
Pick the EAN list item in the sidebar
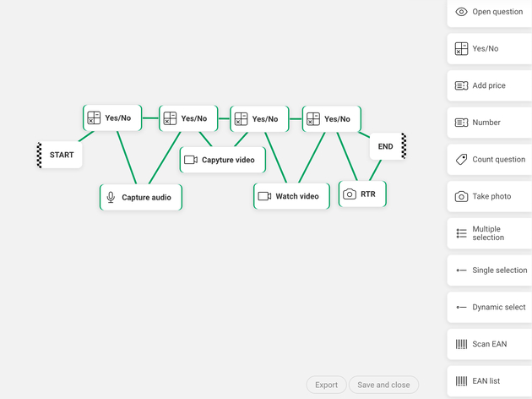tap(486, 381)
